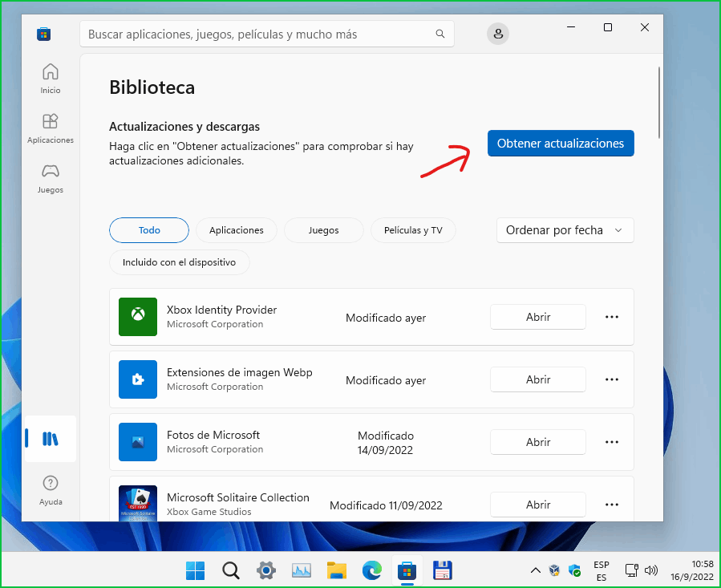Viewport: 721px width, 588px height.
Task: Click Microsoft Solitaire Collection title text
Action: [x=237, y=497]
